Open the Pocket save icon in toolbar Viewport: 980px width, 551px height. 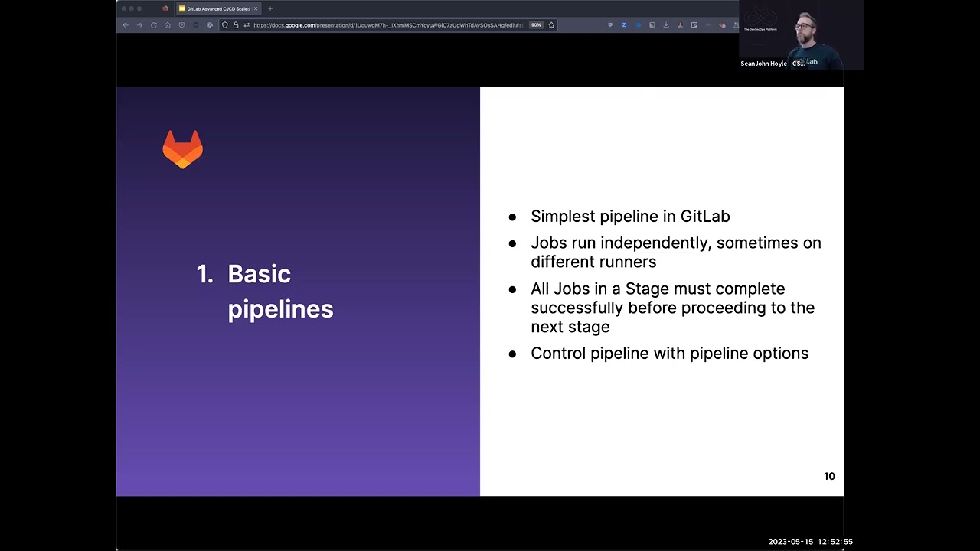tap(181, 25)
